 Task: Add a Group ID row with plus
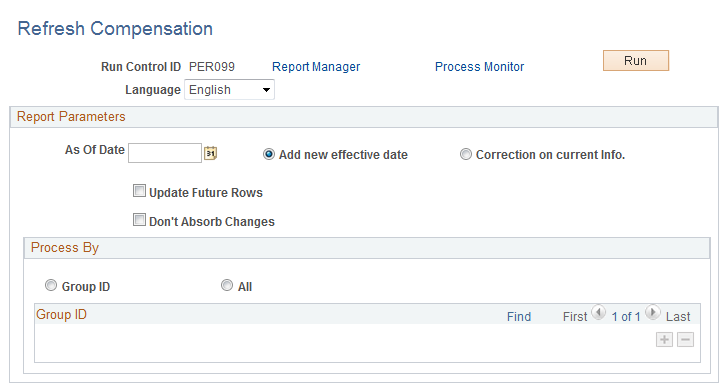pos(664,339)
